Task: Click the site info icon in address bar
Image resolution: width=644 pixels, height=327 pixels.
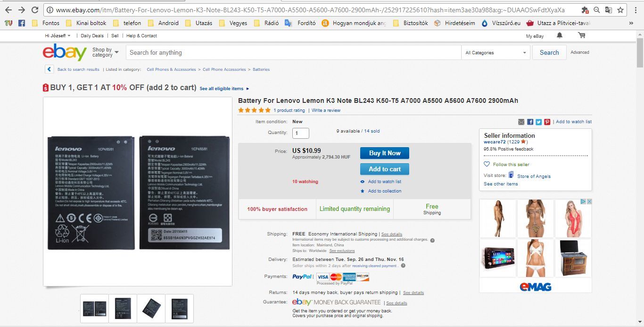Action: 50,10
